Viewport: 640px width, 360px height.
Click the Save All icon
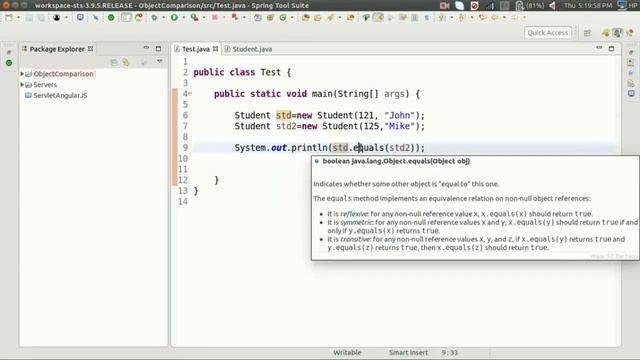click(41, 18)
